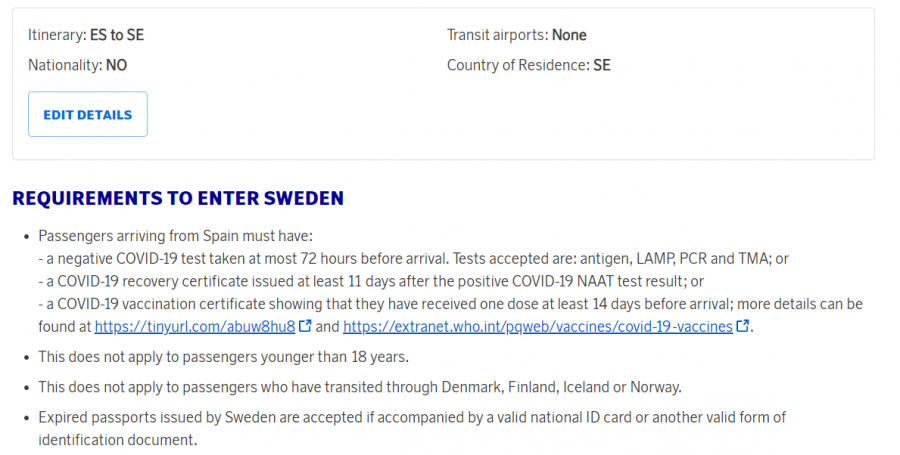Click the COVID-19 vaccination certificate requirement line
This screenshot has width=900, height=455.
coord(450,304)
